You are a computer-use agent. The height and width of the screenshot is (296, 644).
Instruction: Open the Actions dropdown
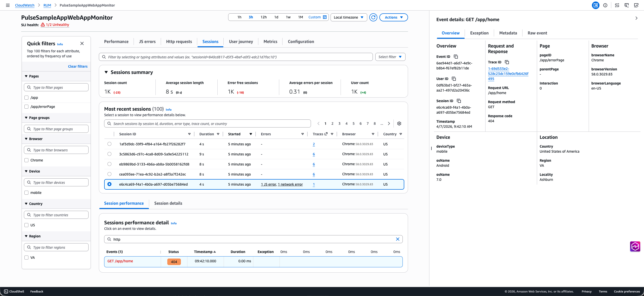point(393,17)
